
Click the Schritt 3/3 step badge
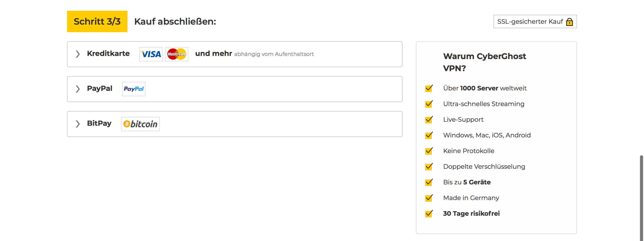point(97,21)
